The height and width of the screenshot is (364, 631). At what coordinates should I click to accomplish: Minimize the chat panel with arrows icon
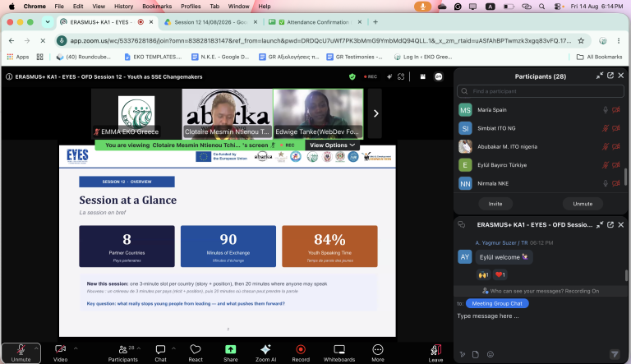click(x=600, y=224)
